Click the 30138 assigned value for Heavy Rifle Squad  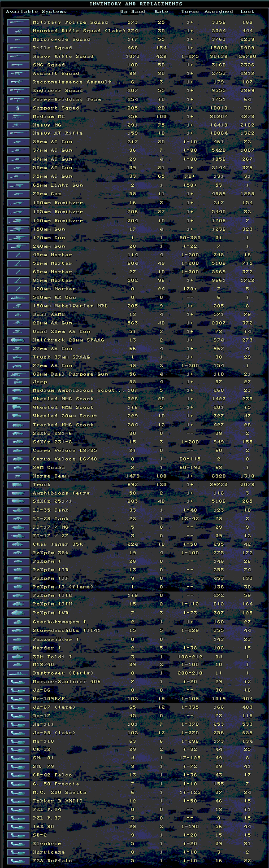coord(219,56)
